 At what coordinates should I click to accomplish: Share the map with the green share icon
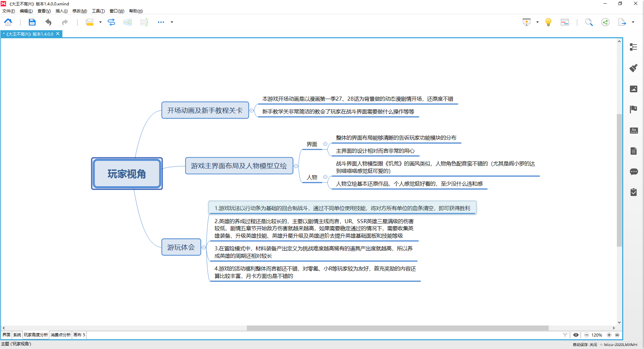605,22
